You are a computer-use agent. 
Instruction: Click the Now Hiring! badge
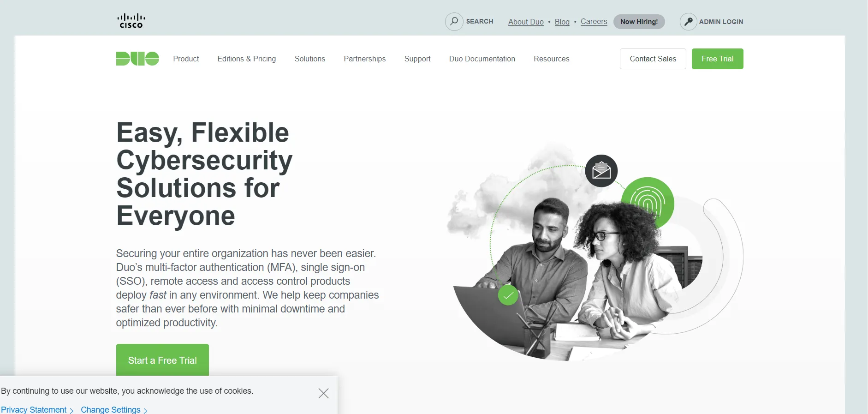[639, 21]
